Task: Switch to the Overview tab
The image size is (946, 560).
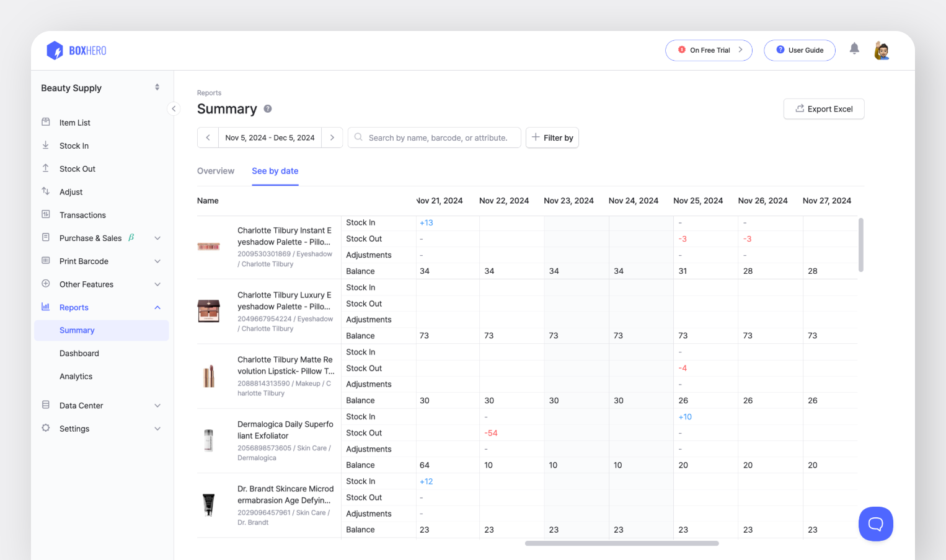Action: click(x=216, y=171)
